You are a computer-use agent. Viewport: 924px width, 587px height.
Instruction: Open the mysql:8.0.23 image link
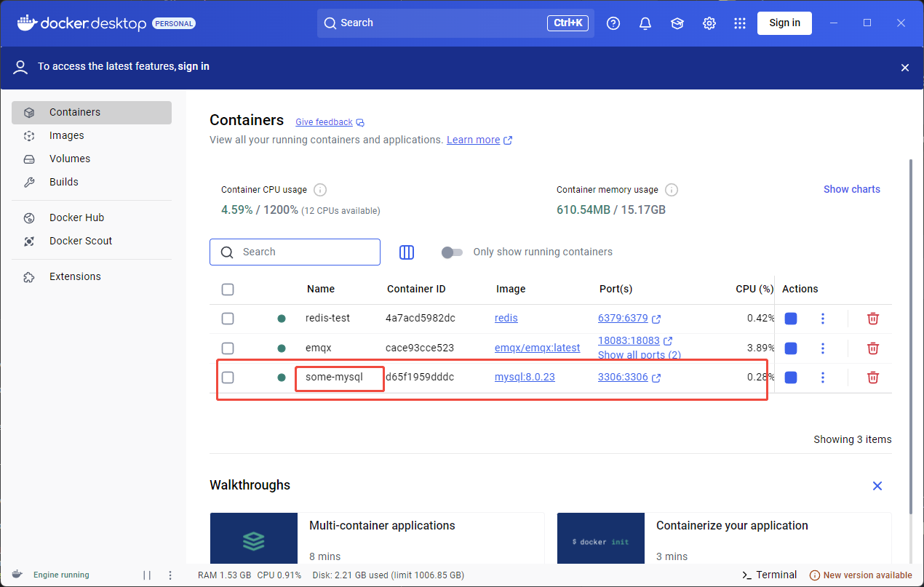pos(525,378)
